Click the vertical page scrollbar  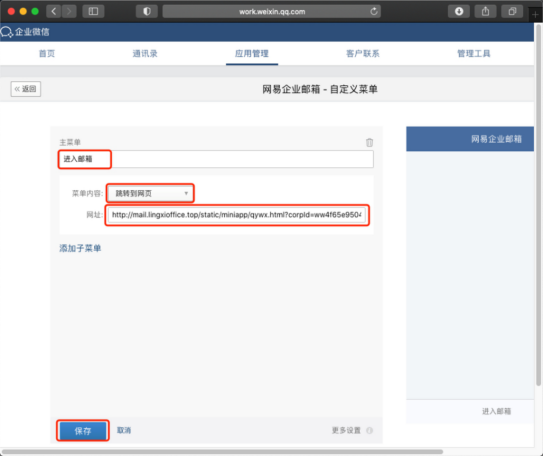click(538, 204)
